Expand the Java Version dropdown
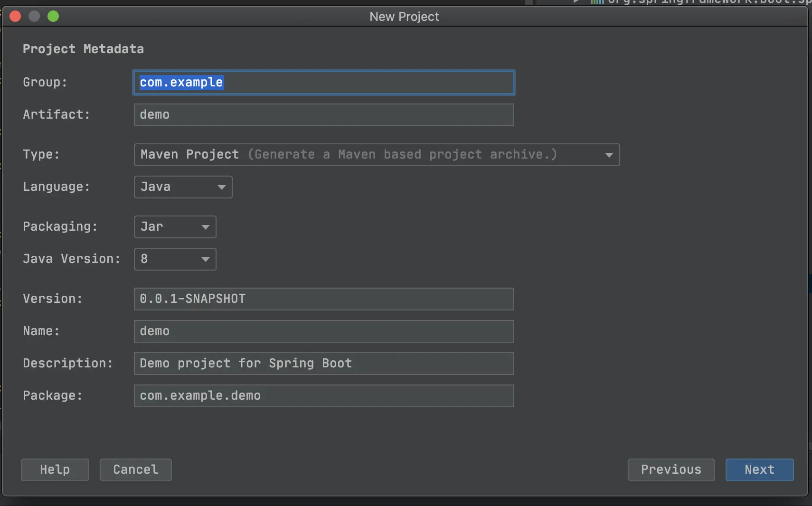812x506 pixels. pyautogui.click(x=175, y=259)
